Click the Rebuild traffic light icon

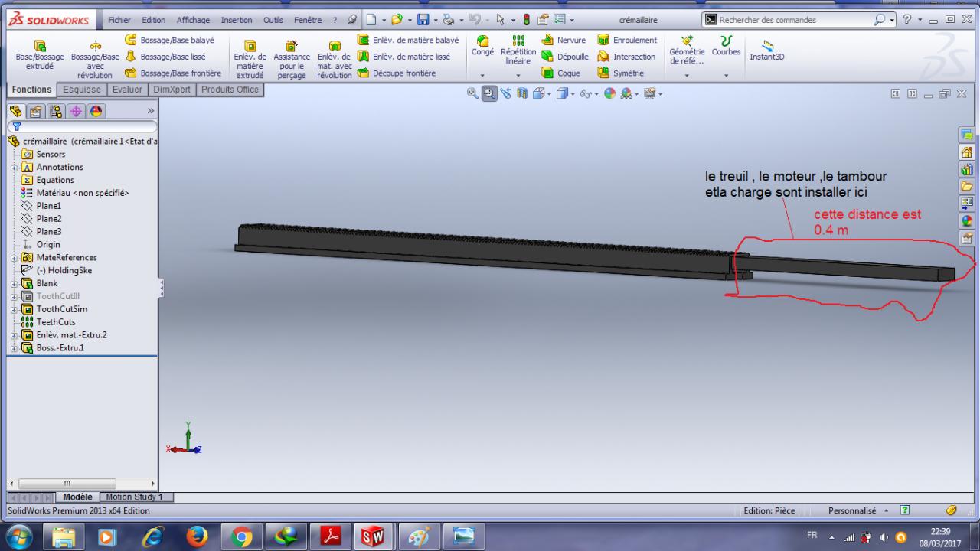coord(526,20)
